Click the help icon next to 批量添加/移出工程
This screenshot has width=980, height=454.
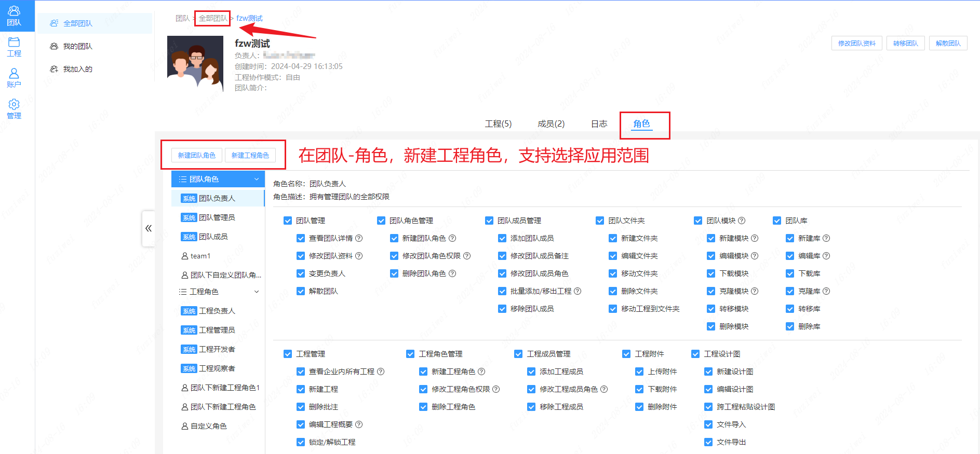point(578,291)
